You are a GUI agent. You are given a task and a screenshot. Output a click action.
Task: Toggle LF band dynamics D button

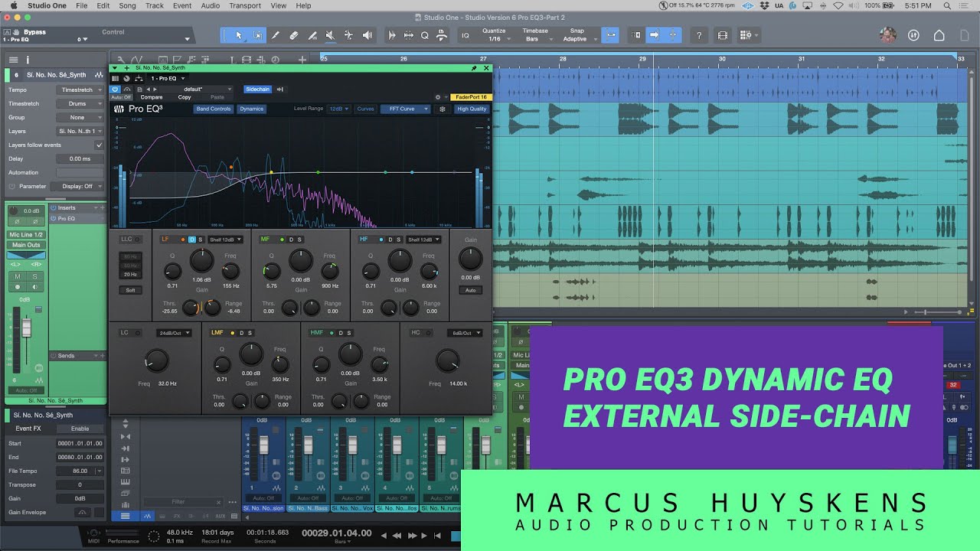[x=191, y=240]
